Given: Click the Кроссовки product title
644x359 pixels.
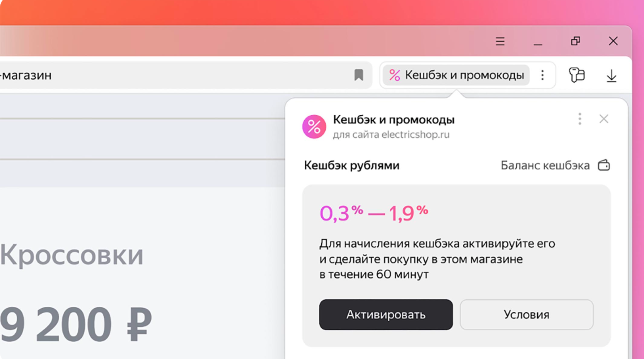Looking at the screenshot, I should click(72, 255).
